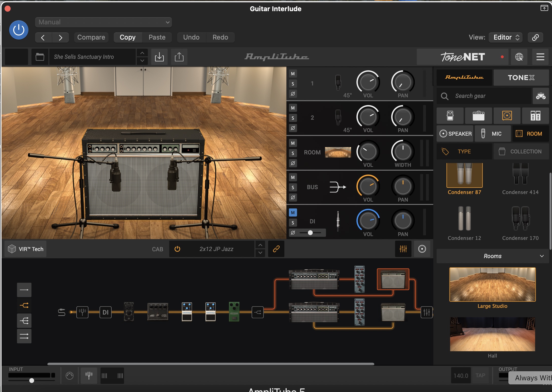
Task: Open the cab mixer faders icon
Action: 403,249
